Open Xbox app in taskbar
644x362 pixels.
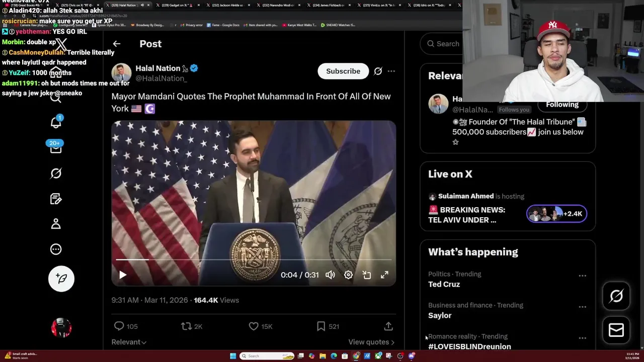378,356
